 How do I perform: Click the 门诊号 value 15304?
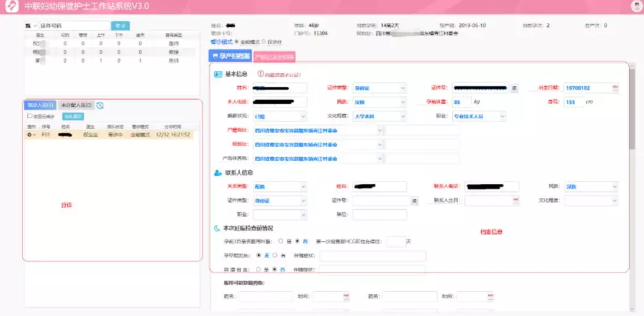[x=320, y=34]
